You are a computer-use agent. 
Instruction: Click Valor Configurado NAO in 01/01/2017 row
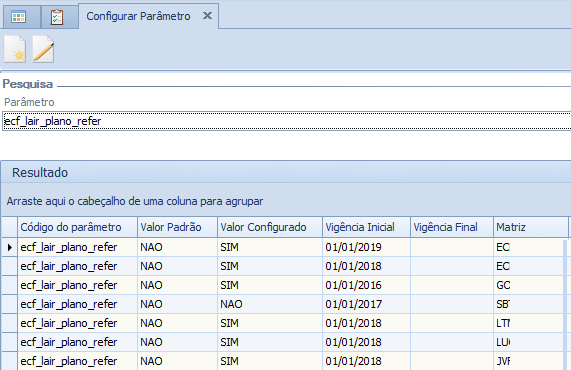[270, 304]
